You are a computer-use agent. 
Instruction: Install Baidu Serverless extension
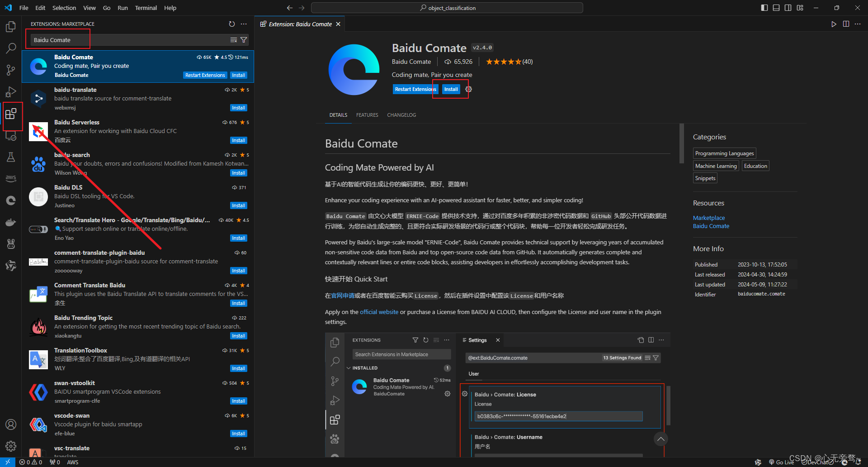click(238, 140)
